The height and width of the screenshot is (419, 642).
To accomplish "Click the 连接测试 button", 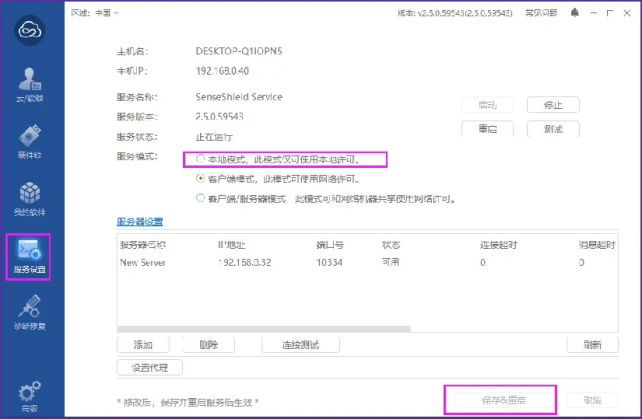I will (x=300, y=345).
